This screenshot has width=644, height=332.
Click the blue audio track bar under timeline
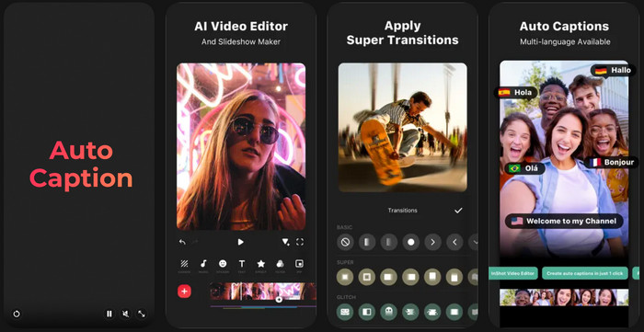269,307
